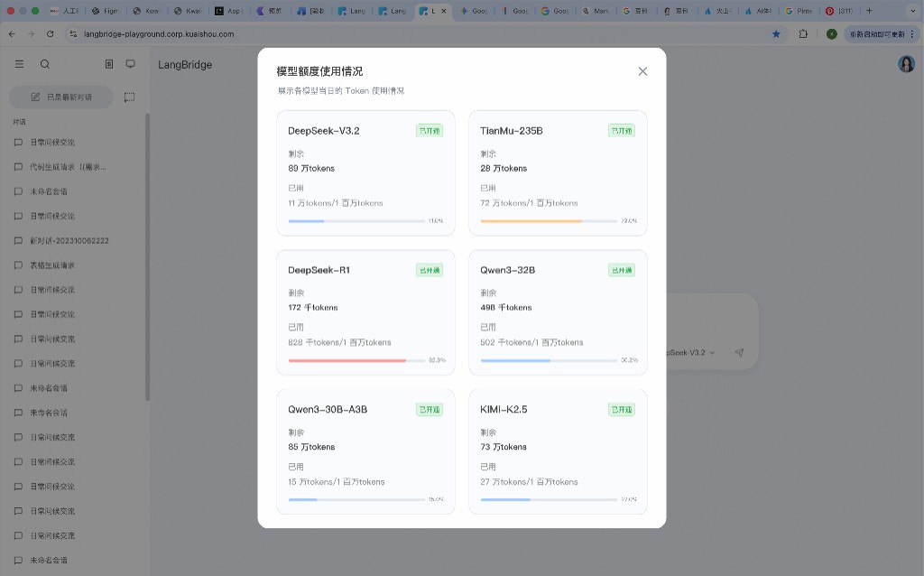
Task: Click the Qwen3-32B usage progress bar
Action: (549, 360)
